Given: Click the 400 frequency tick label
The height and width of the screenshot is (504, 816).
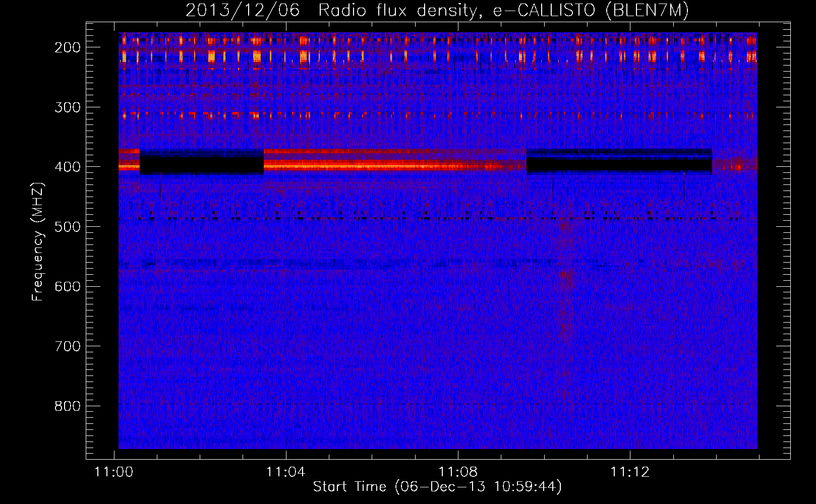Looking at the screenshot, I should tap(67, 167).
